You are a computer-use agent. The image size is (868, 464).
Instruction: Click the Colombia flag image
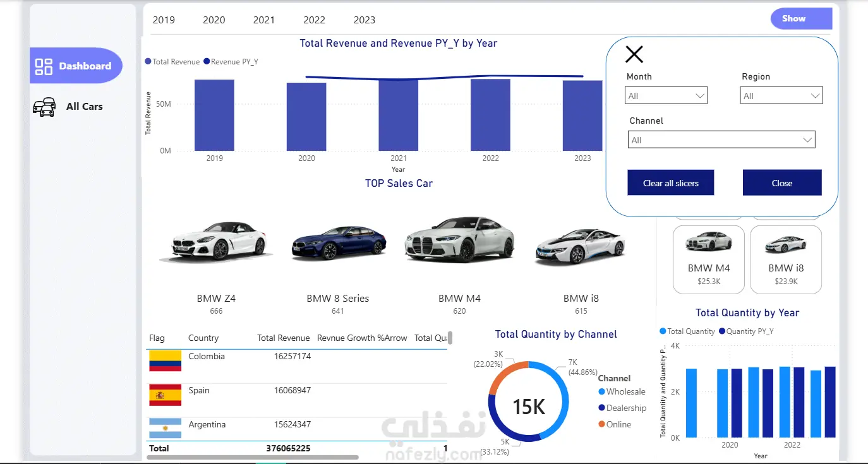click(165, 361)
